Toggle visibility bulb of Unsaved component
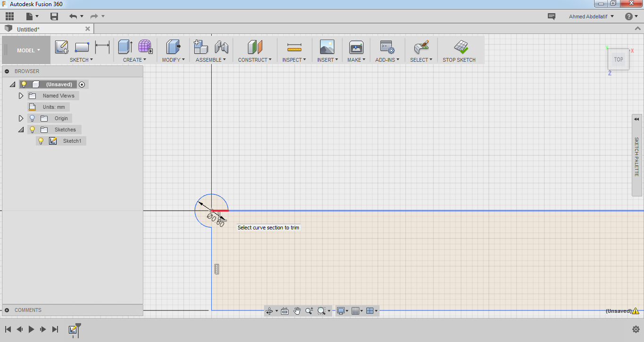644x342 pixels. (x=24, y=84)
